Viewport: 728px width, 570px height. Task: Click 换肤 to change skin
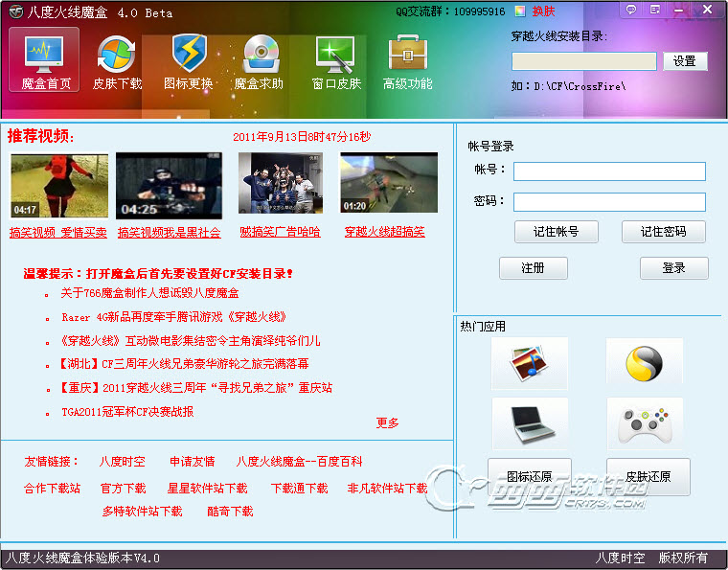click(x=544, y=11)
